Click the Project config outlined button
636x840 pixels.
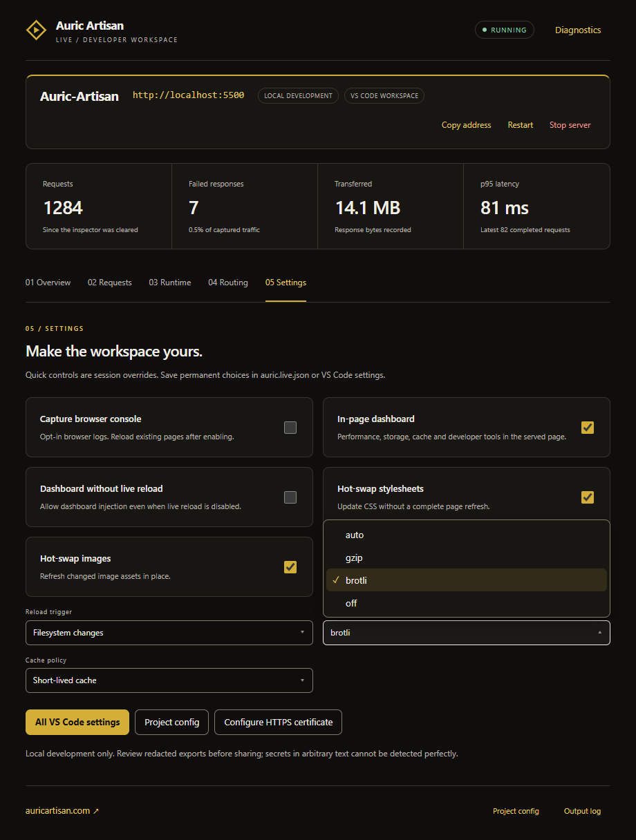pyautogui.click(x=172, y=722)
